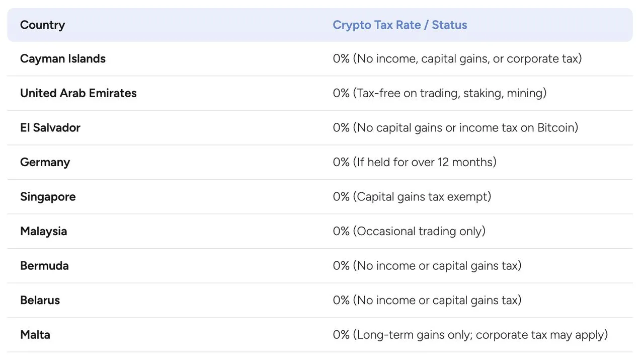Image resolution: width=644 pixels, height=362 pixels.
Task: Select the Bermuda country name
Action: 44,265
